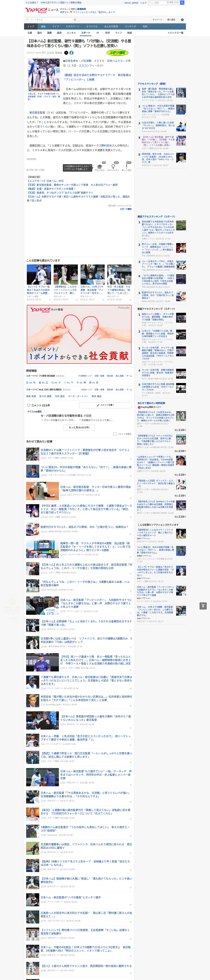Viewport: 210px width, 980px height.
Task: Click the keyword search magnifier icon
Action: coord(75,19)
